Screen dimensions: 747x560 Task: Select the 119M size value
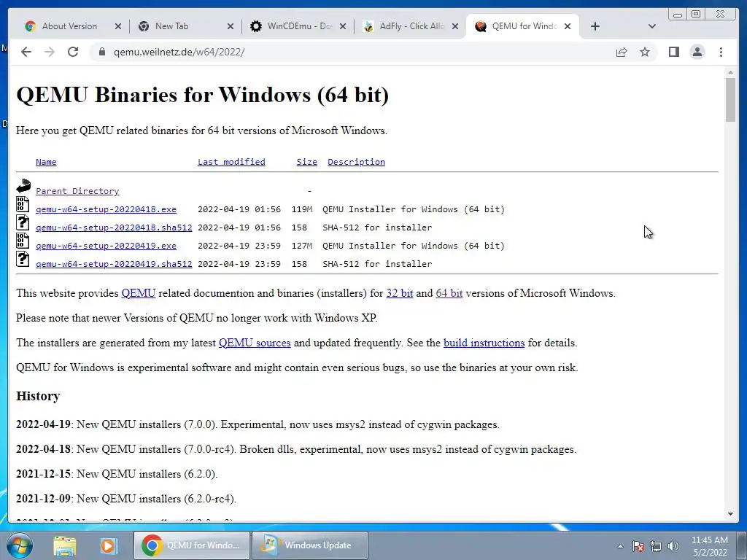[302, 209]
